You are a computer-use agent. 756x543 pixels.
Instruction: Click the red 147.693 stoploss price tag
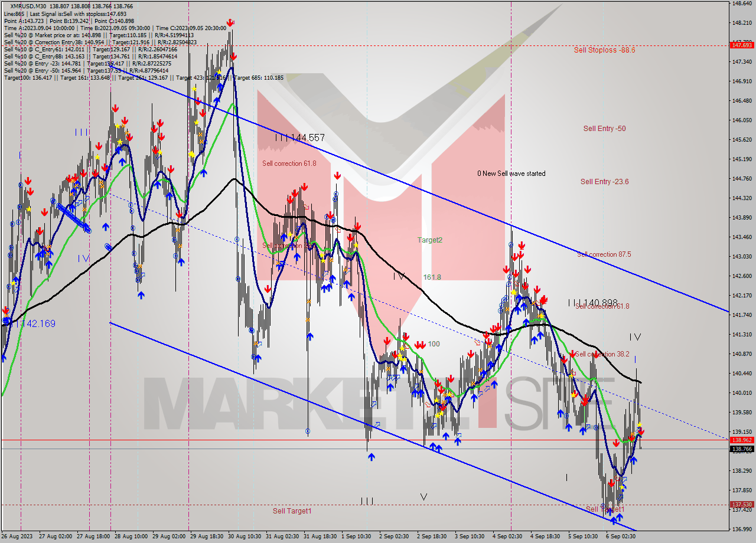(742, 45)
